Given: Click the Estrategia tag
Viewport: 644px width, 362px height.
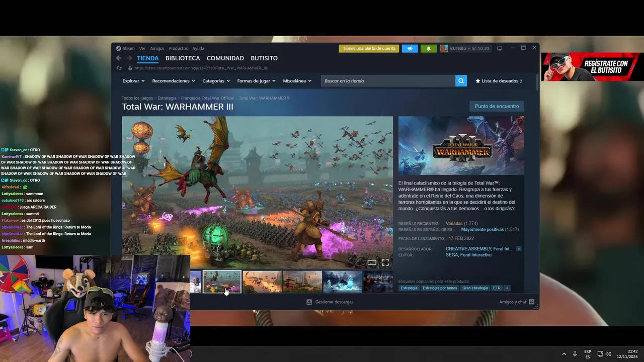Looking at the screenshot, I should coord(409,288).
